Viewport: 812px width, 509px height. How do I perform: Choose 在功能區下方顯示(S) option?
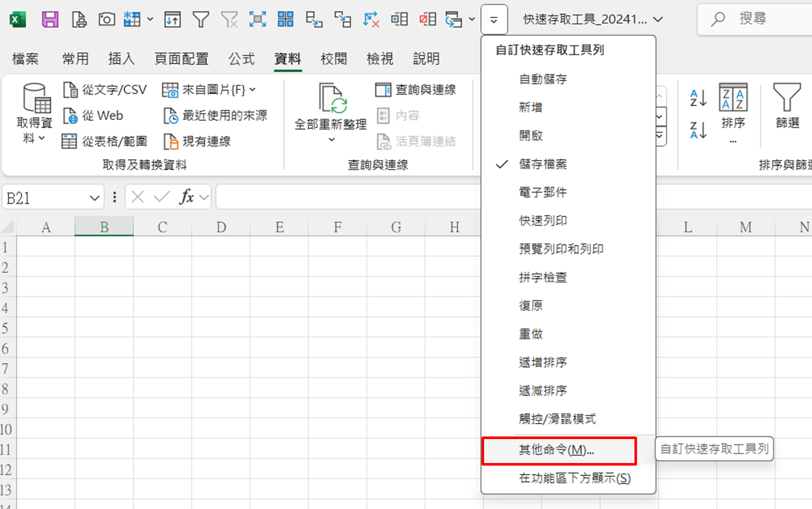[x=574, y=479]
